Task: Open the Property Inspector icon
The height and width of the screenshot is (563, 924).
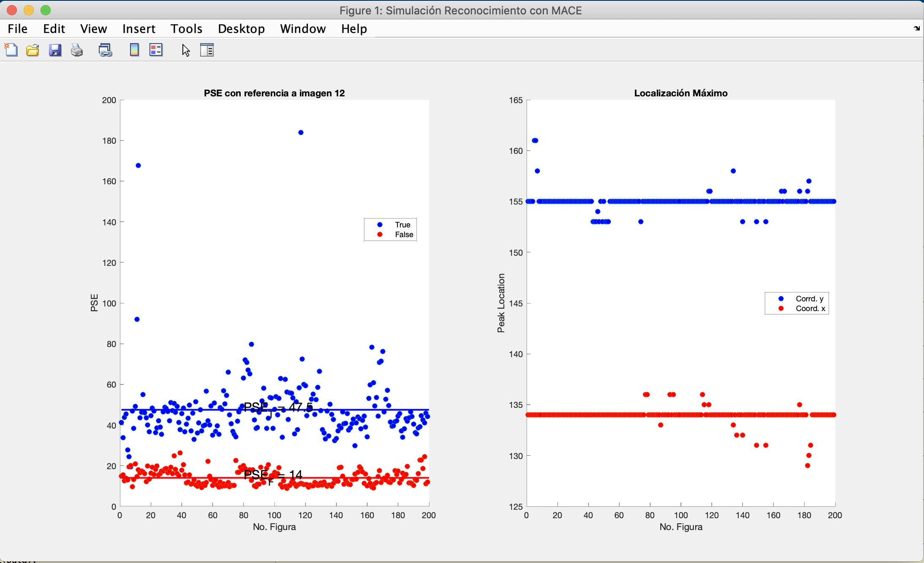Action: point(207,50)
